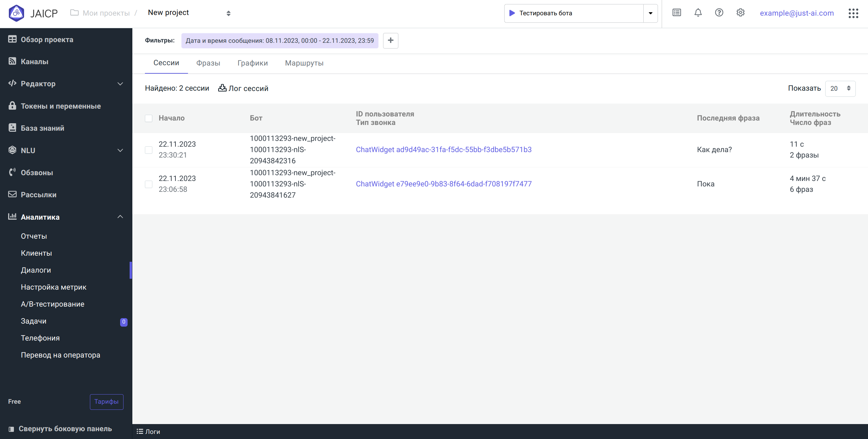This screenshot has width=868, height=439.
Task: Switch to the Графики tab
Action: 252,63
